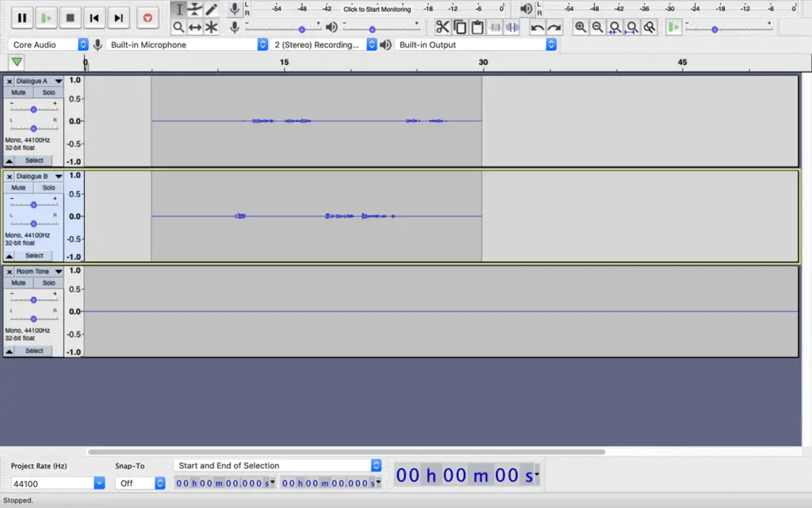Viewport: 812px width, 508px height.
Task: Close the Dialogue B track
Action: pos(10,177)
